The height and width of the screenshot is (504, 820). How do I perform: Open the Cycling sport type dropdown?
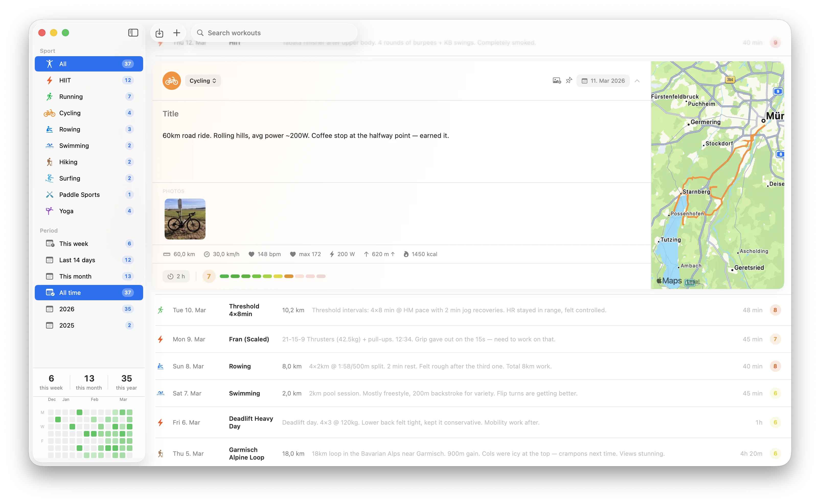click(x=202, y=81)
